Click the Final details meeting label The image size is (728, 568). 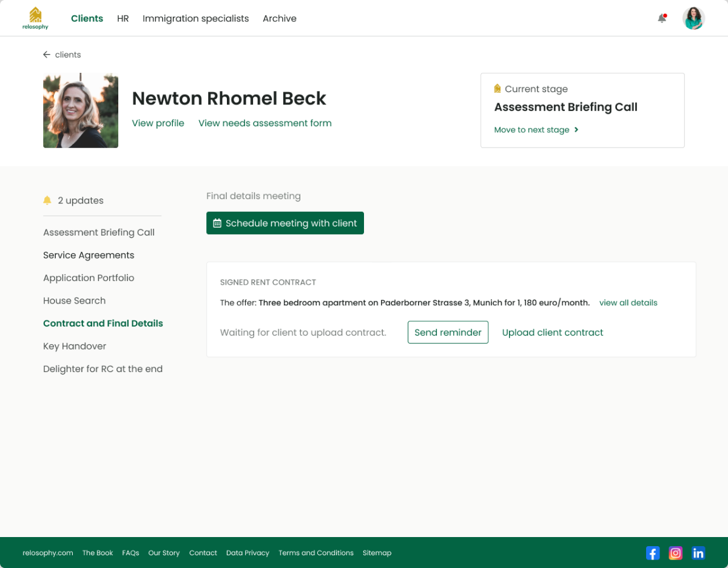pyautogui.click(x=254, y=196)
